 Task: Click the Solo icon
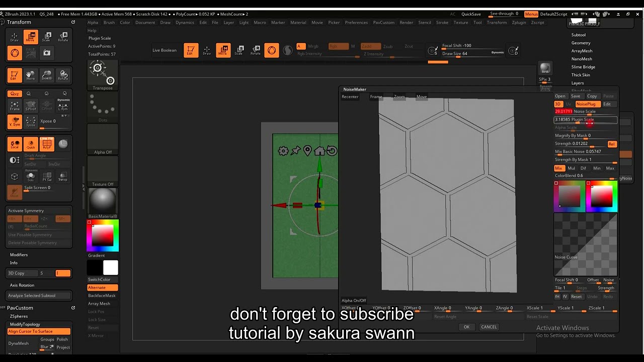(31, 176)
